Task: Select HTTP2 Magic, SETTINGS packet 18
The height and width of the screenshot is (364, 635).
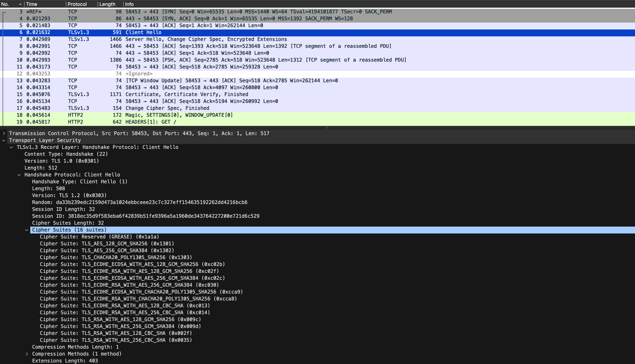Action: pyautogui.click(x=317, y=115)
